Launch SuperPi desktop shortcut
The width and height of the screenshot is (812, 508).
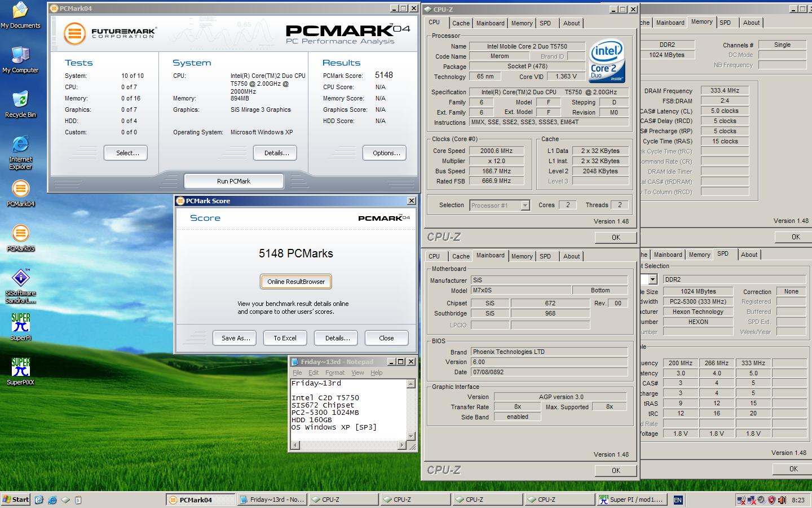click(x=20, y=327)
